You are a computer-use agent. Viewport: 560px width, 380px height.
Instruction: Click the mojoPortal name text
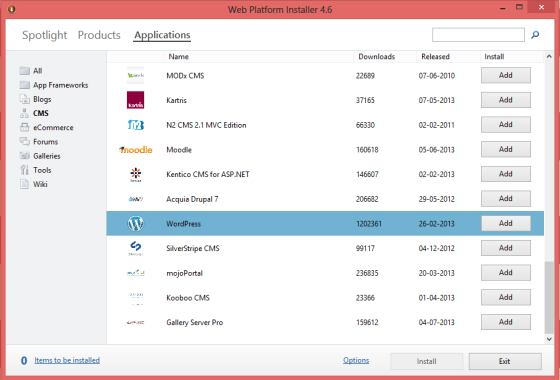coord(184,273)
